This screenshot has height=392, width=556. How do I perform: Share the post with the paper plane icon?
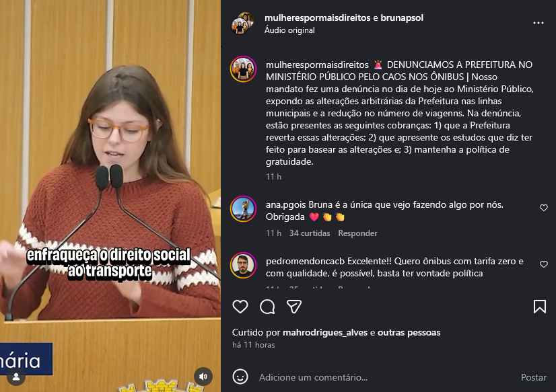pyautogui.click(x=294, y=307)
